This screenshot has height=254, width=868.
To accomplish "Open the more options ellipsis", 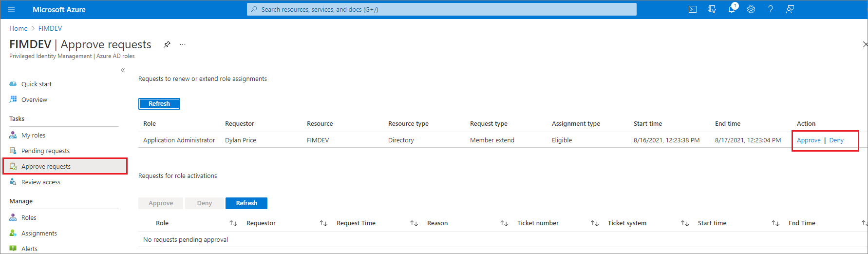I will click(x=183, y=44).
